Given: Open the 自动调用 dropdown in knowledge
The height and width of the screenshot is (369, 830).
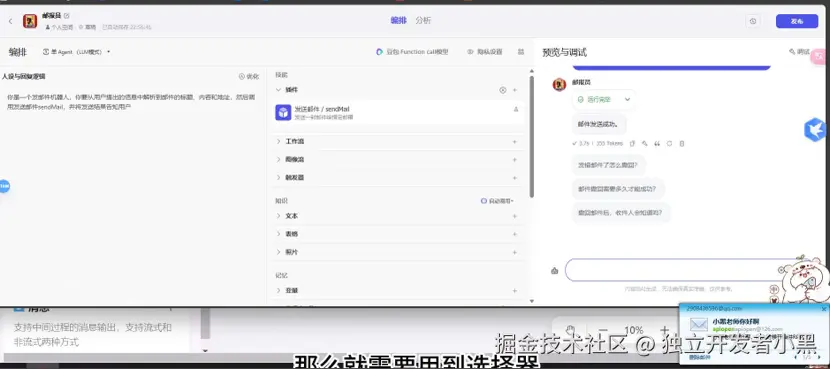Looking at the screenshot, I should (497, 201).
